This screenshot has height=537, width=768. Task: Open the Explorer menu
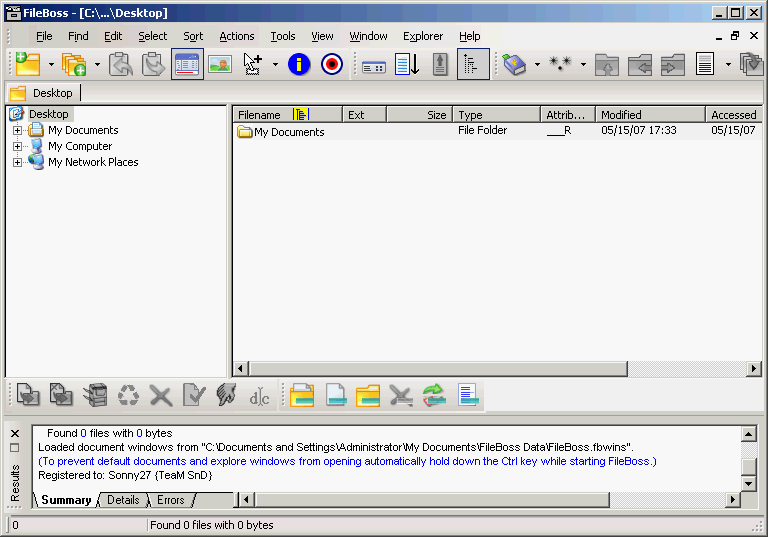tap(423, 36)
